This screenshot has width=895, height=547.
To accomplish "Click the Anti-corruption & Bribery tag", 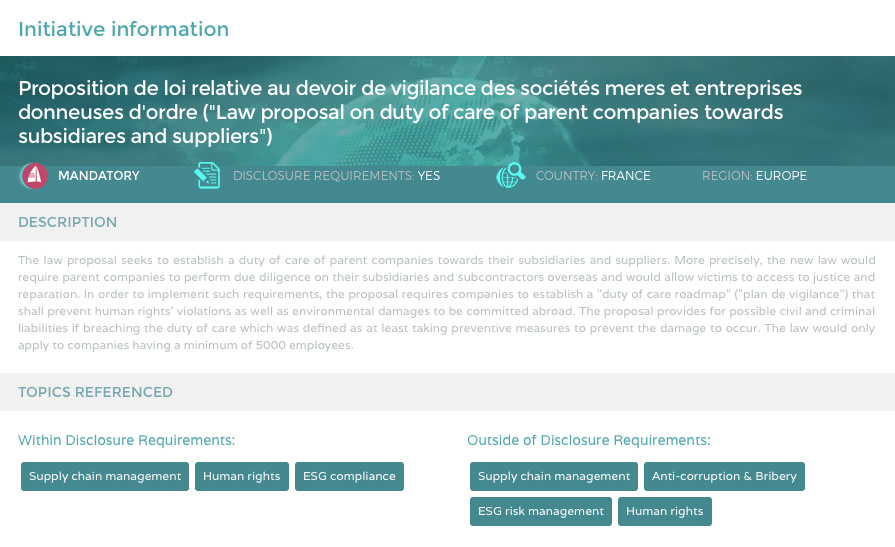I will (724, 476).
